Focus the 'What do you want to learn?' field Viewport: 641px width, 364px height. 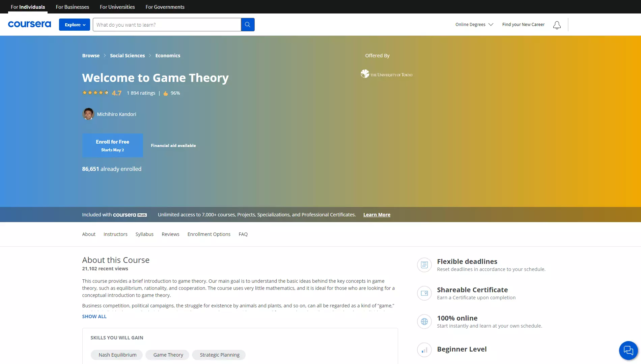[x=167, y=25]
